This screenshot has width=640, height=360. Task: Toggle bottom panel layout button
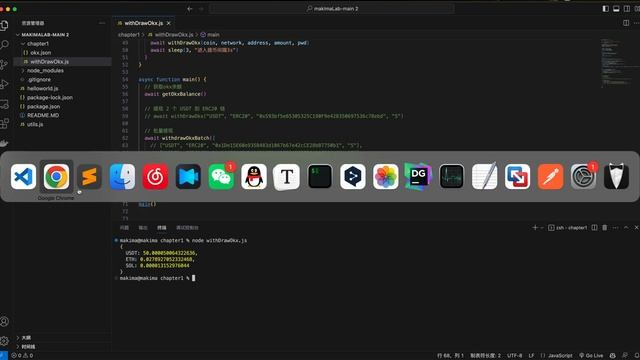pyautogui.click(x=616, y=9)
